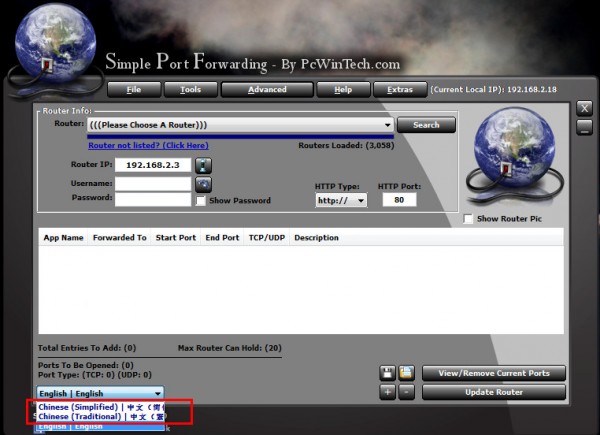This screenshot has height=435, width=600.
Task: Click the icon next to Router IP
Action: pos(203,165)
